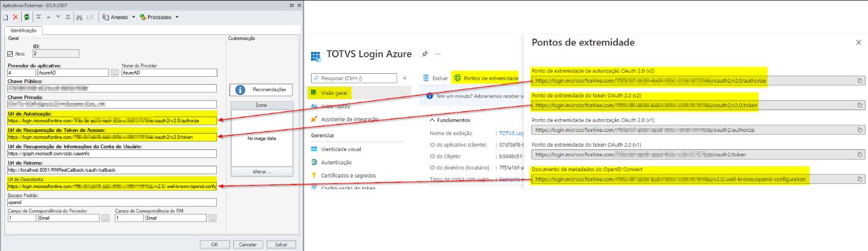This screenshot has height=251, width=868.
Task: Click the Url de Retorno field
Action: click(x=112, y=169)
